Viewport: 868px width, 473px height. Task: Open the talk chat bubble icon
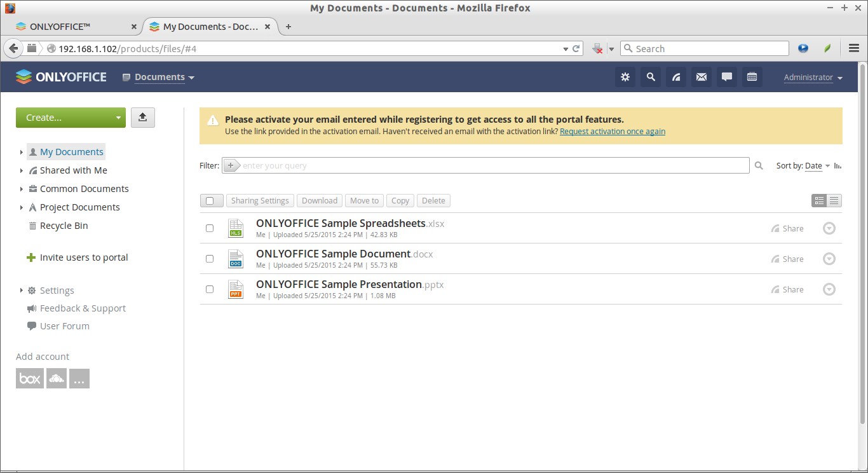pos(727,77)
